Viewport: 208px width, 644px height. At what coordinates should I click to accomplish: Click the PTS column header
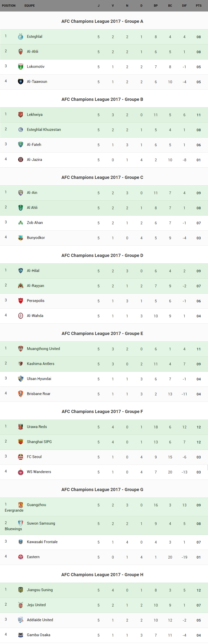click(x=199, y=6)
